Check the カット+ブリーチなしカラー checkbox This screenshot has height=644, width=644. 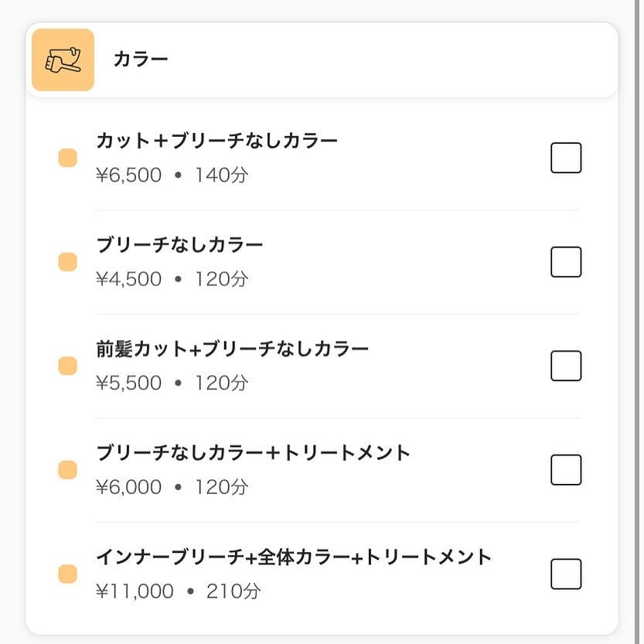click(x=565, y=158)
